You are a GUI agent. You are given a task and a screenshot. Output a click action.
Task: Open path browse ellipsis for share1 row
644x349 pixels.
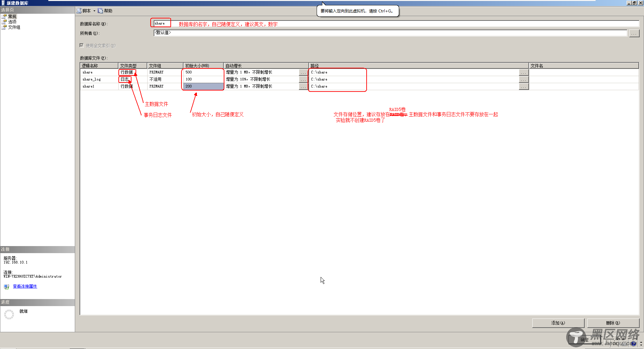(524, 86)
